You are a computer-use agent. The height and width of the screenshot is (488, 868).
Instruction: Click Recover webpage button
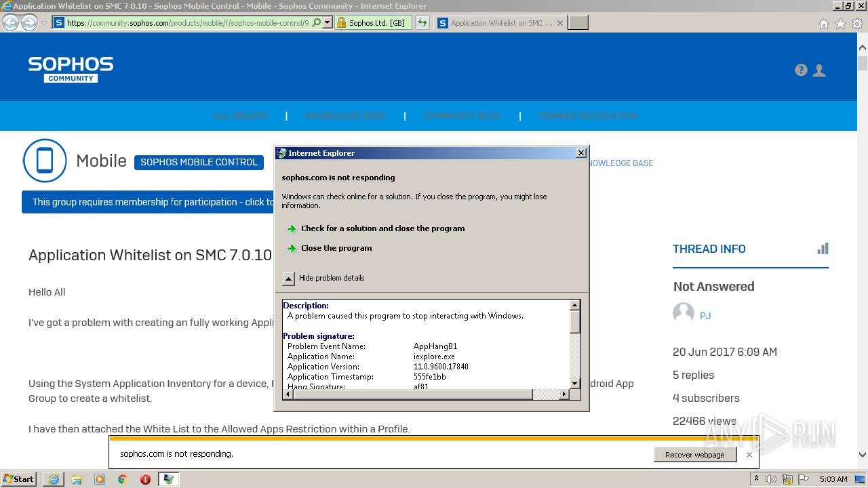[x=695, y=455]
